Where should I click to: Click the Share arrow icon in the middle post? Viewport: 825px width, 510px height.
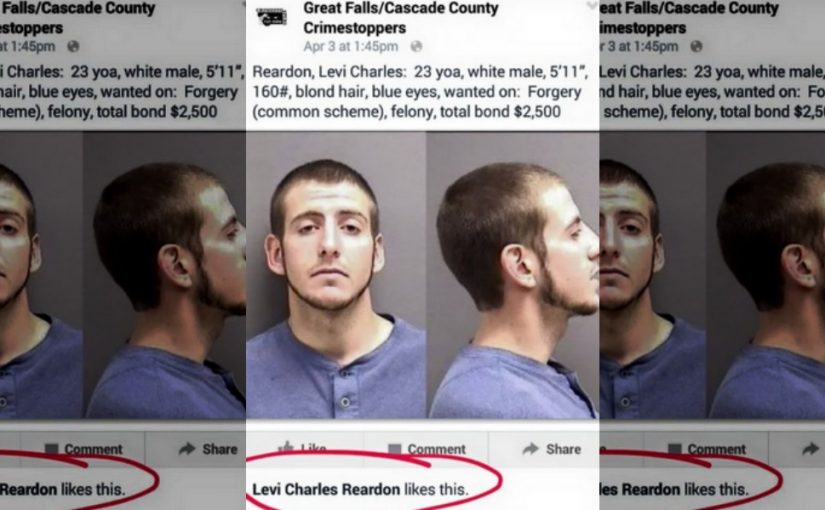click(x=530, y=448)
